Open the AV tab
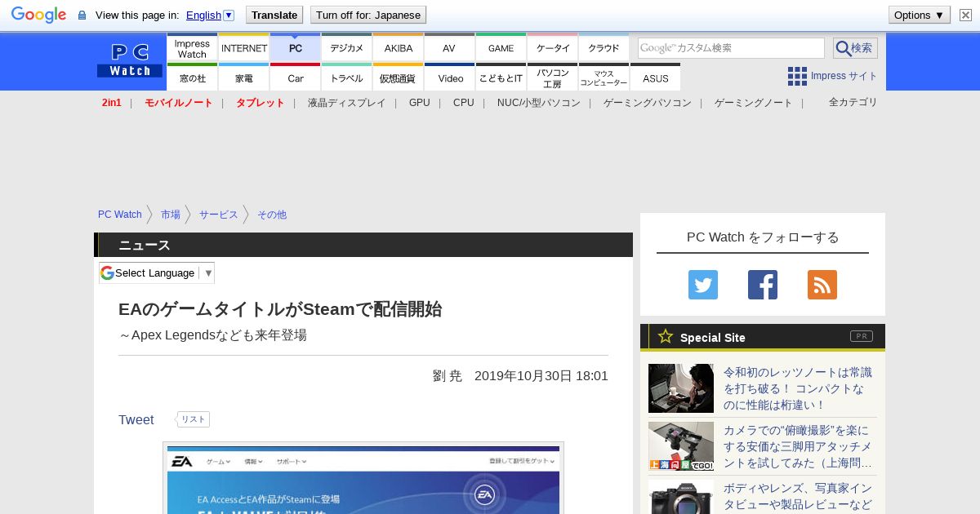Viewport: 980px width, 514px height. click(x=449, y=48)
